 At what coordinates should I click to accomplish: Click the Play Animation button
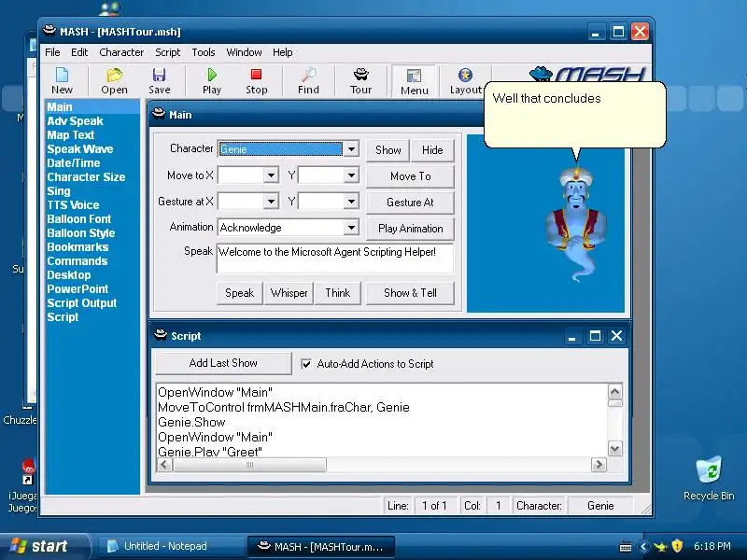410,229
